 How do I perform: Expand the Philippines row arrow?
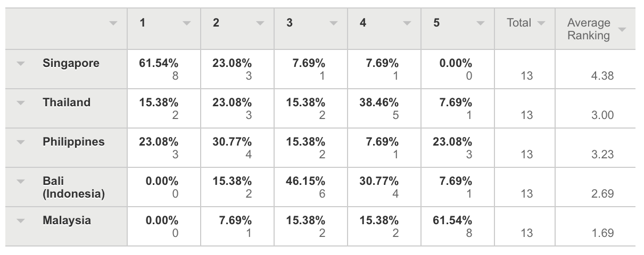pos(21,142)
